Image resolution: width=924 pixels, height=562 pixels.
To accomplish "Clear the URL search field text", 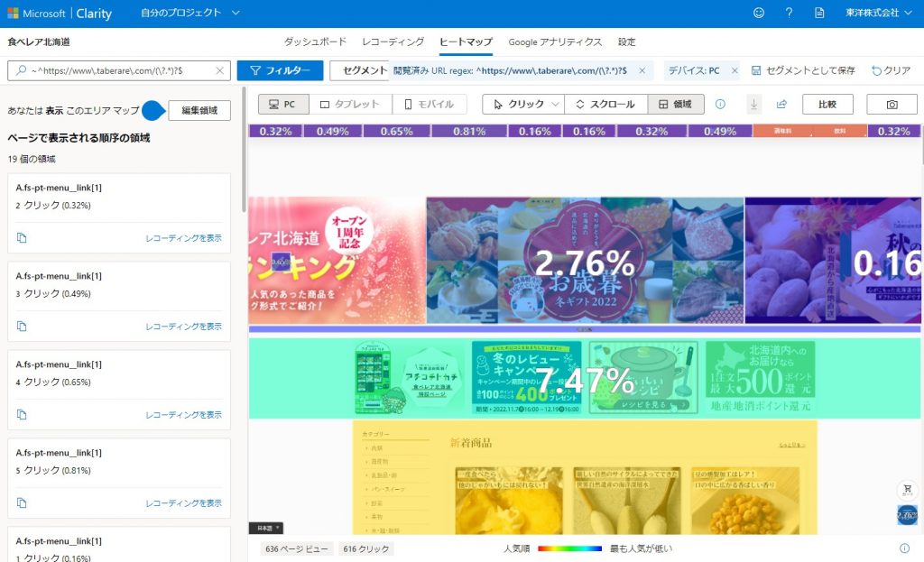I will (x=220, y=70).
